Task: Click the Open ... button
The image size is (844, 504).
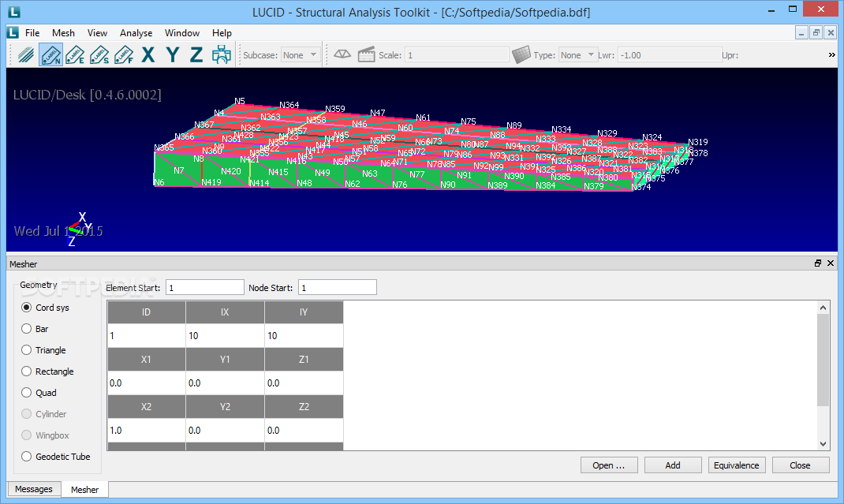Action: (609, 465)
